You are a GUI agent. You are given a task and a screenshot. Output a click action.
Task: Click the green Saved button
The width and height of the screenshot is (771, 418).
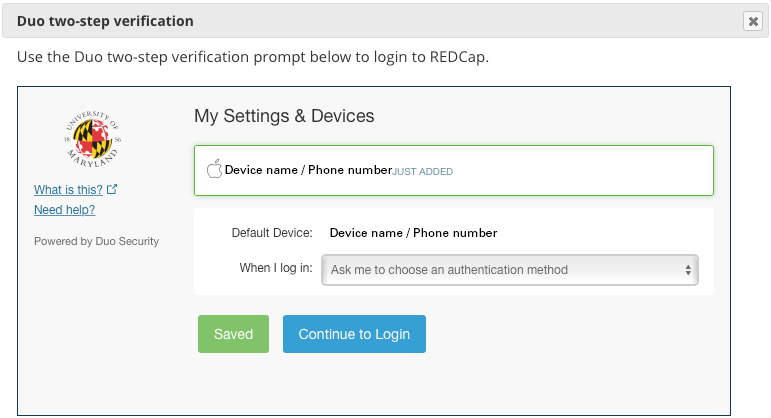(234, 334)
